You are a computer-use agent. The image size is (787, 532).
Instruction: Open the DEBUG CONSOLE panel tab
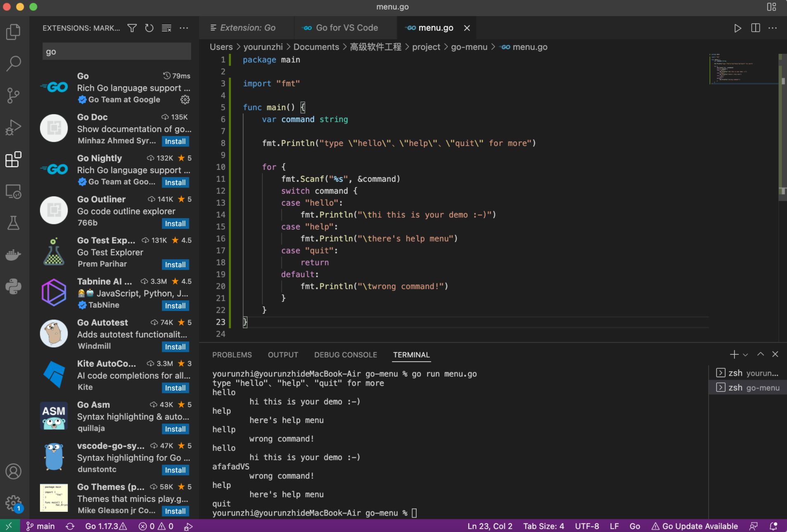[x=346, y=355]
